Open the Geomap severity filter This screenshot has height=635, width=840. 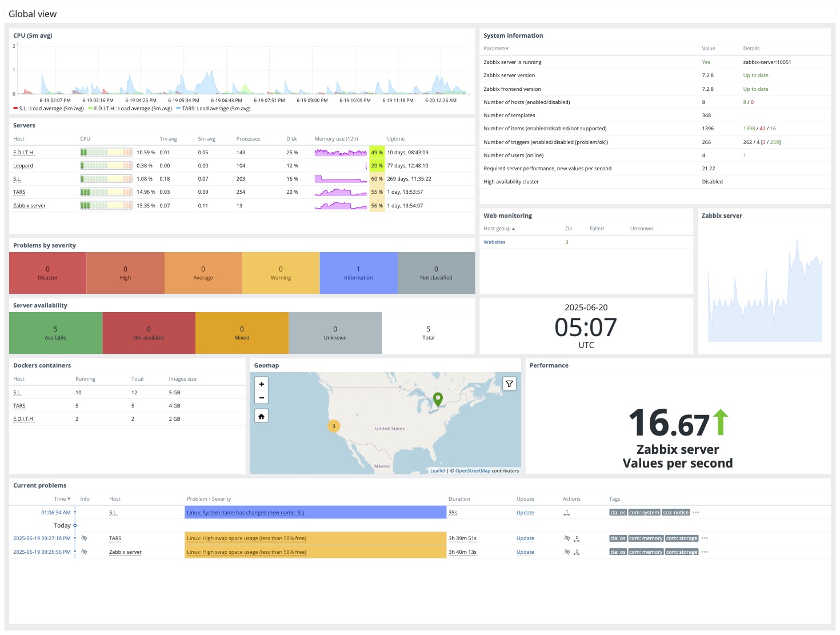[x=509, y=384]
